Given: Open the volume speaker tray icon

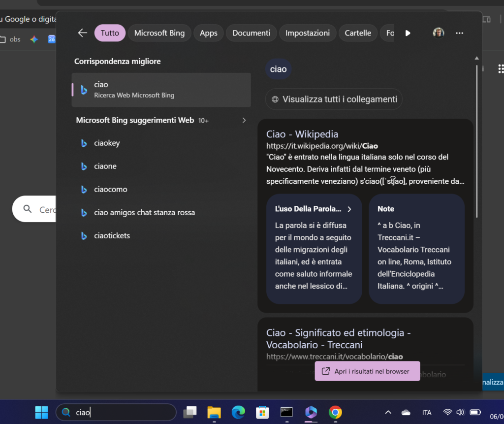Looking at the screenshot, I should [460, 412].
